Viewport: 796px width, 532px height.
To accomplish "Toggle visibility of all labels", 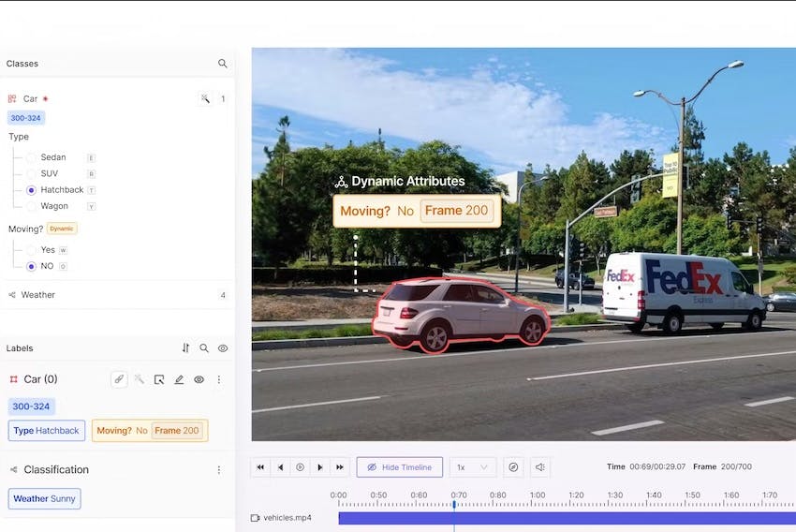I will 223,348.
